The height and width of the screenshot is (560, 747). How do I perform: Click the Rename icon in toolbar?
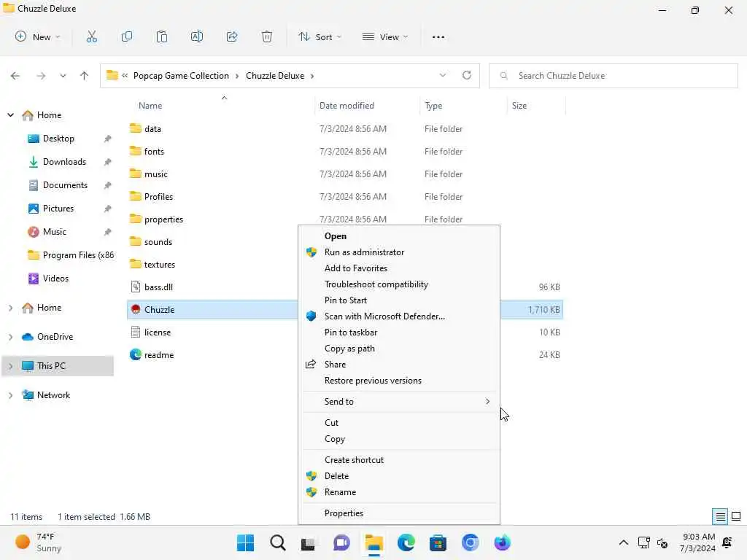pos(197,36)
